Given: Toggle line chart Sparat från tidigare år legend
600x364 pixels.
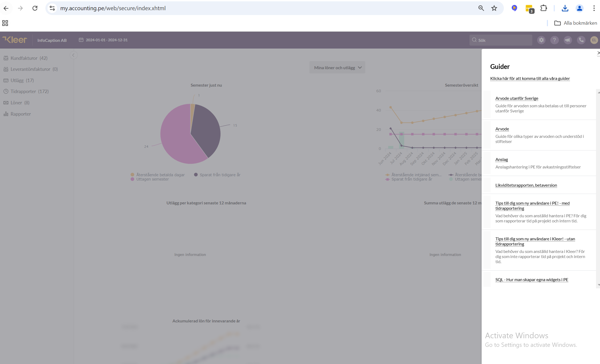Looking at the screenshot, I should point(409,179).
